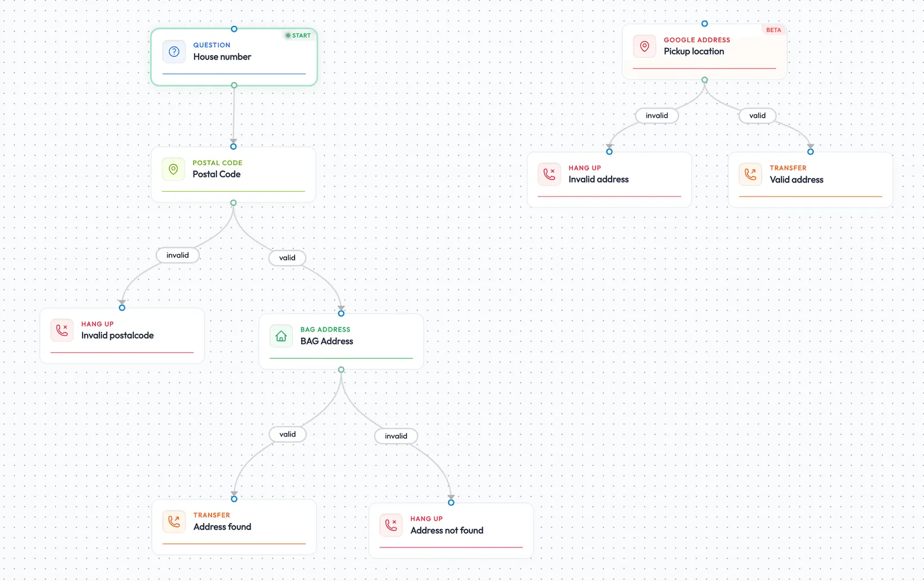
Task: Click the transfer phone icon on Address found
Action: 174,522
